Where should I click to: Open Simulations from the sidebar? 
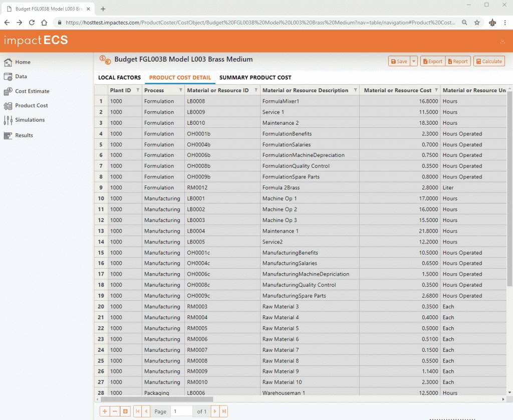[24, 120]
